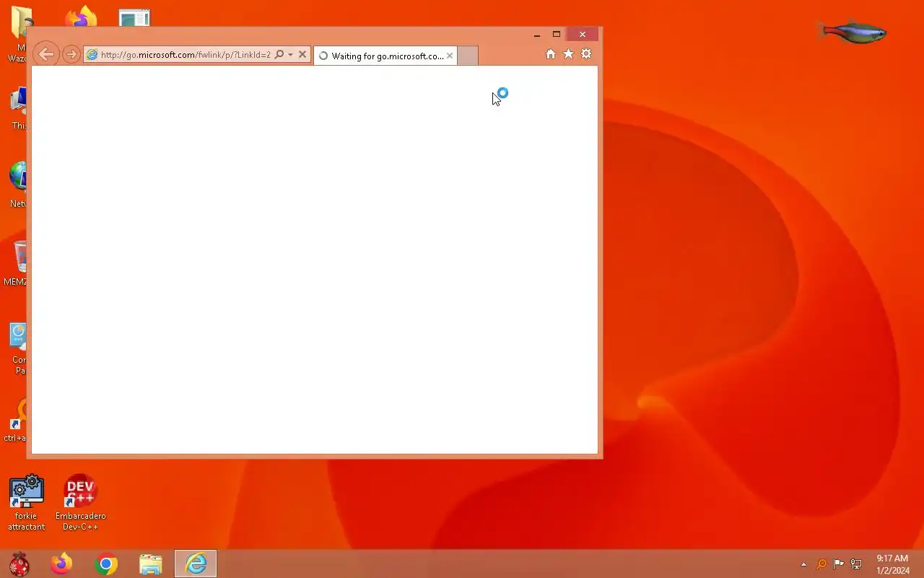924x578 pixels.
Task: Minimize the Internet Explorer window
Action: [537, 35]
